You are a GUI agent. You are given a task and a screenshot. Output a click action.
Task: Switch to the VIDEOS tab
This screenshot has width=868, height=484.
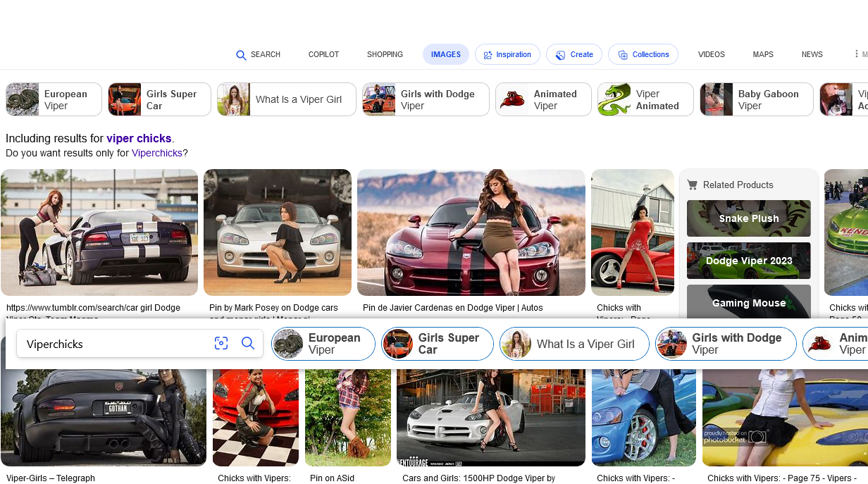click(711, 54)
